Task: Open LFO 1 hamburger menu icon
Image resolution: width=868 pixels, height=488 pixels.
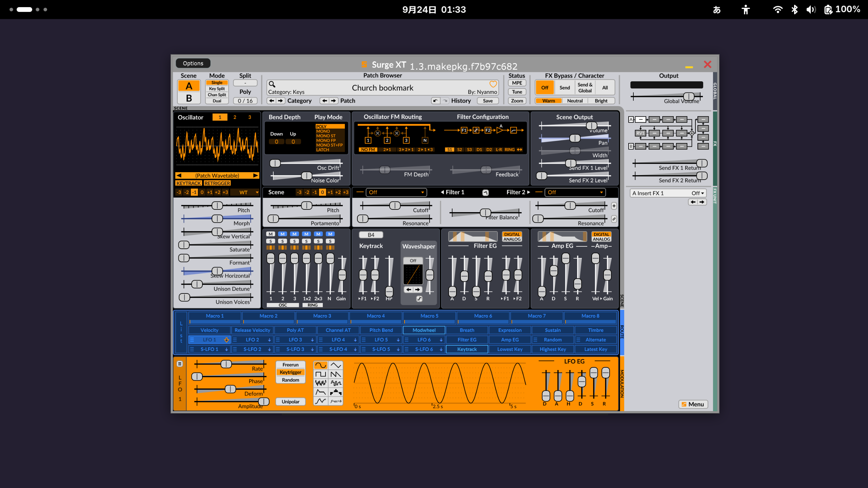Action: (180, 364)
